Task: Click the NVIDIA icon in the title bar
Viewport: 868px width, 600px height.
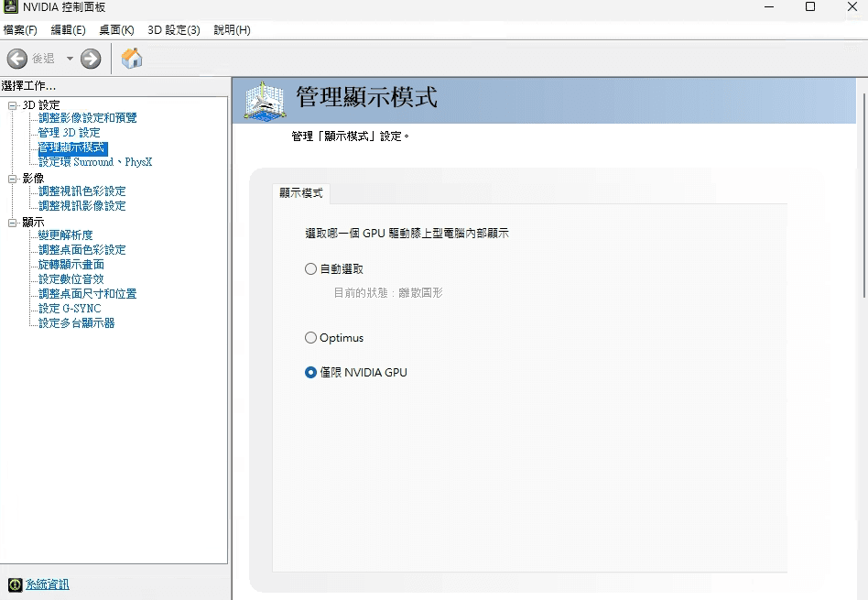Action: click(x=12, y=7)
